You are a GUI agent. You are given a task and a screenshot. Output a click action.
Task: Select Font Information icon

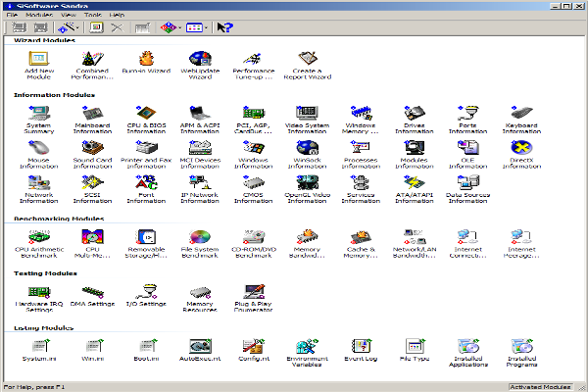pos(146,182)
